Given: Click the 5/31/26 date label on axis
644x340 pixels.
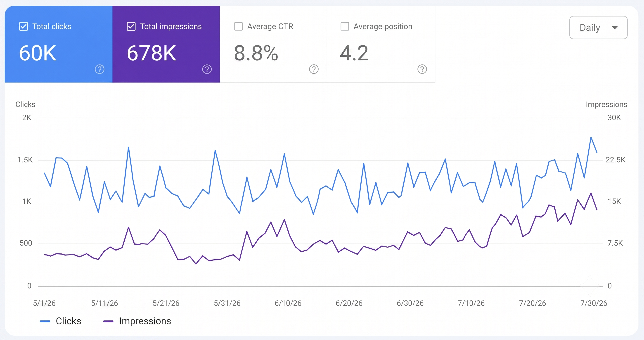Looking at the screenshot, I should (227, 303).
